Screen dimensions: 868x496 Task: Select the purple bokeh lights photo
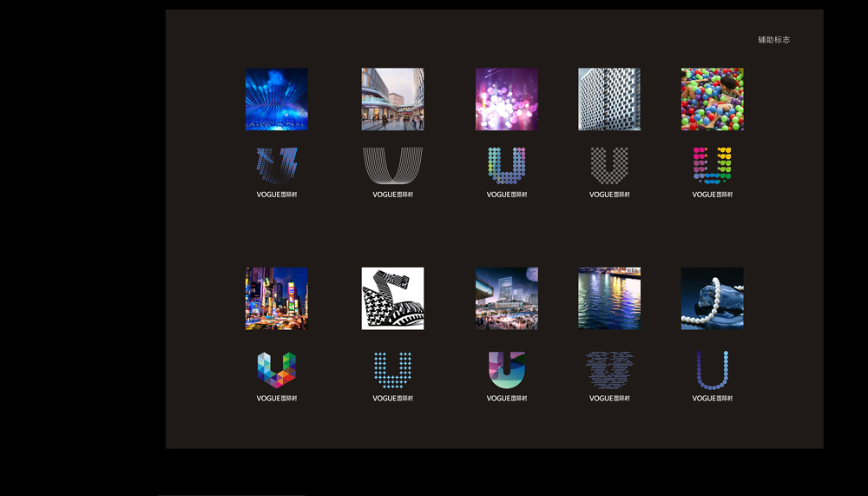pos(507,99)
